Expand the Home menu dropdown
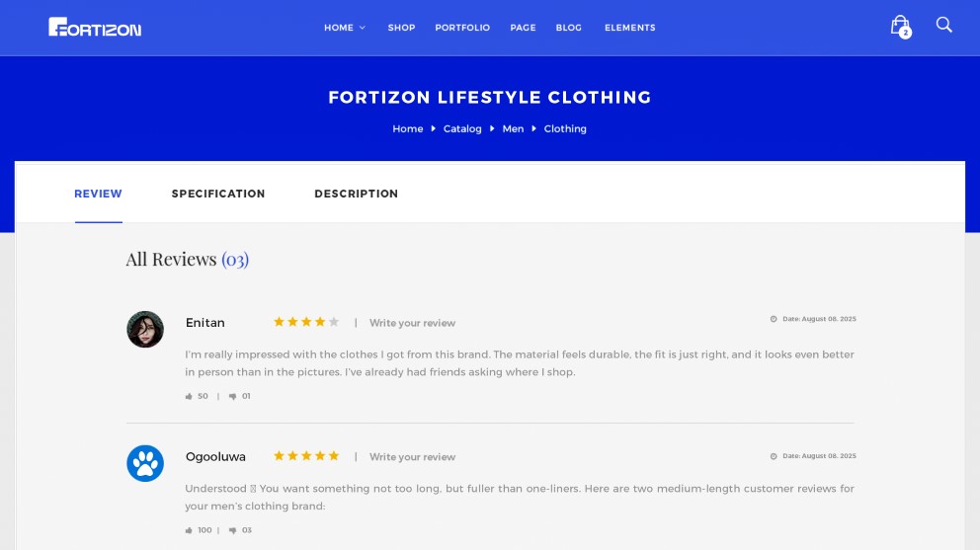The width and height of the screenshot is (980, 550). coord(344,28)
